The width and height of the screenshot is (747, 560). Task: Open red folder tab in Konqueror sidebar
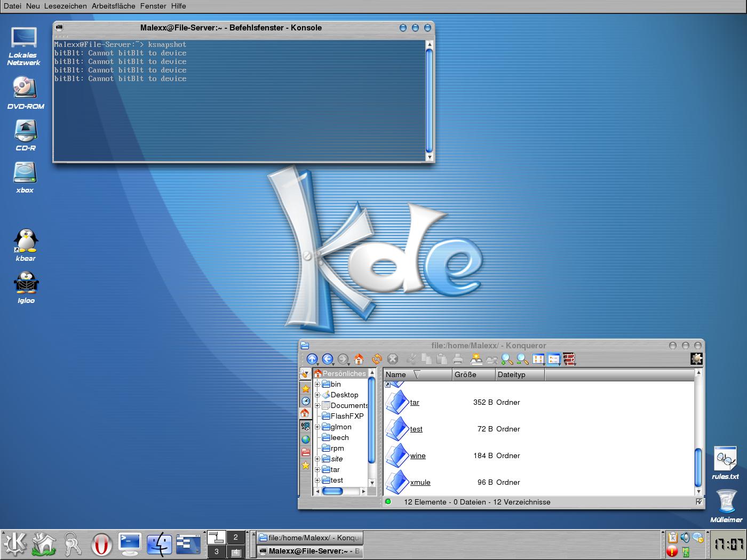point(305,452)
